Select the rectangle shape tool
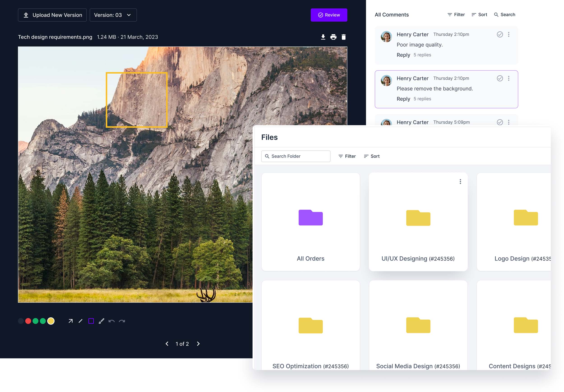564x392 pixels. [91, 321]
